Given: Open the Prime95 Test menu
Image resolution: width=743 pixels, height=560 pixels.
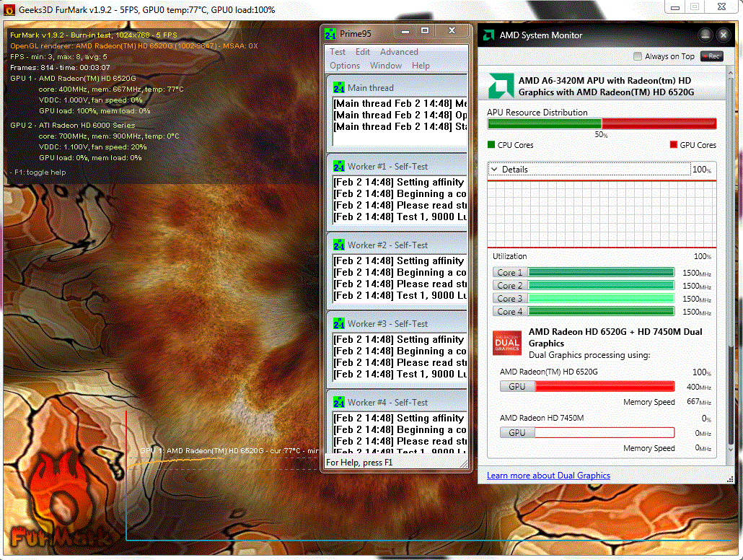Looking at the screenshot, I should tap(338, 52).
